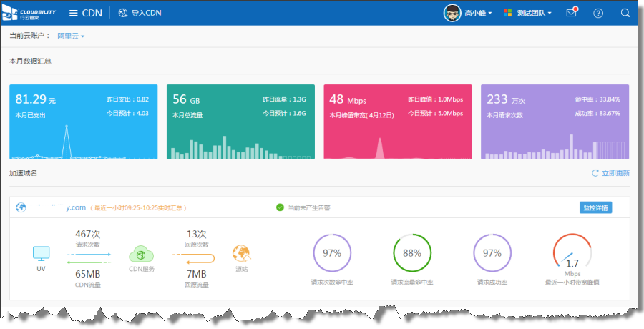Open the hamburger CDN menu

[x=86, y=13]
